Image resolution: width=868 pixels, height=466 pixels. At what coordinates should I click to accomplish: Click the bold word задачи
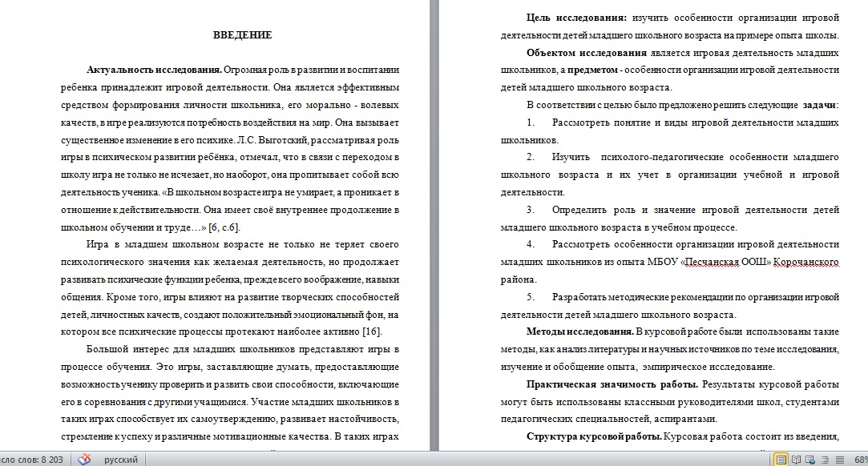pyautogui.click(x=819, y=105)
